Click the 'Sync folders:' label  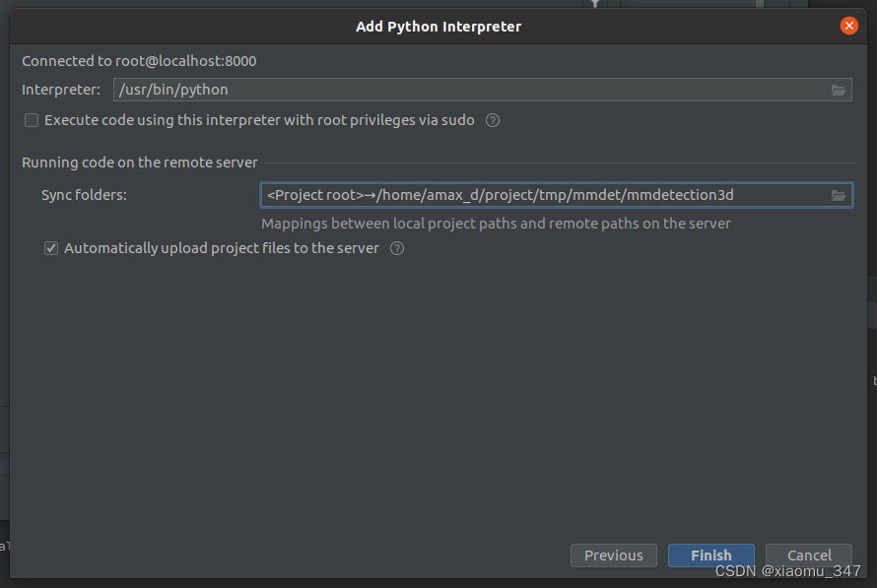pos(84,195)
